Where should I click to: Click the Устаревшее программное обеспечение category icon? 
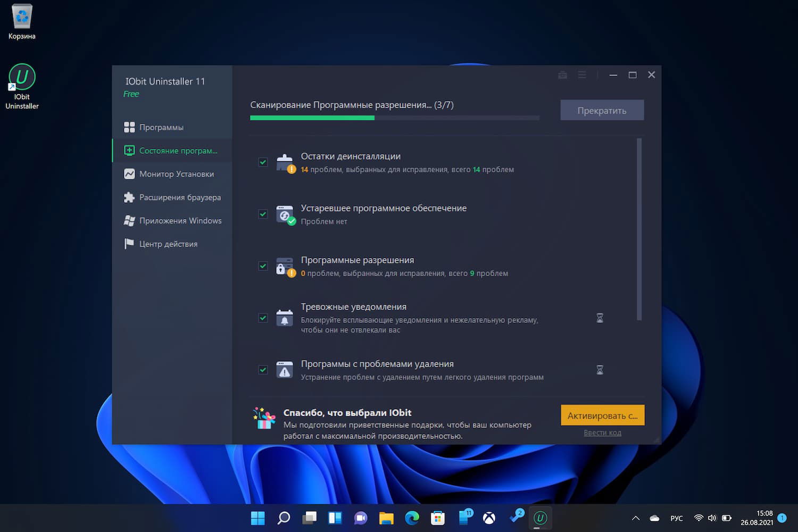click(285, 215)
